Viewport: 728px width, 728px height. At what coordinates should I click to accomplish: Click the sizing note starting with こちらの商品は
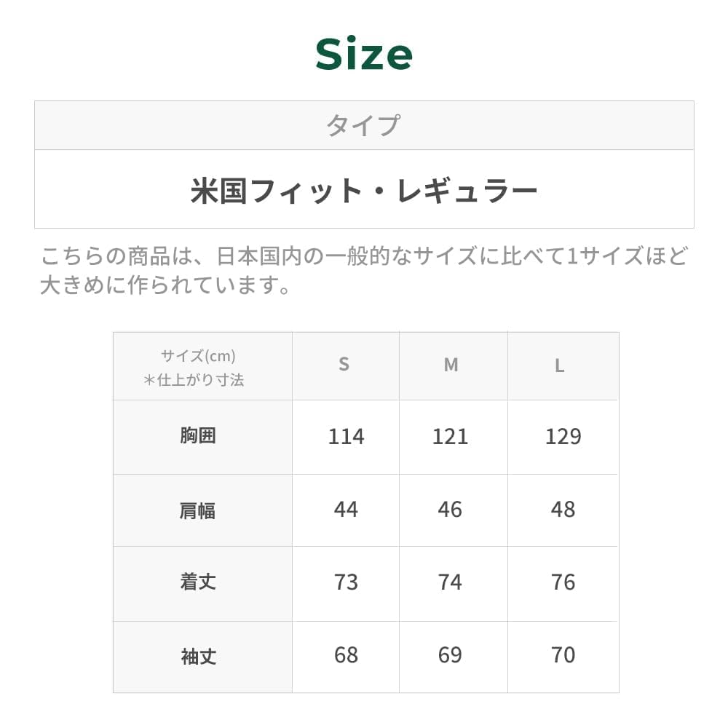point(364,270)
